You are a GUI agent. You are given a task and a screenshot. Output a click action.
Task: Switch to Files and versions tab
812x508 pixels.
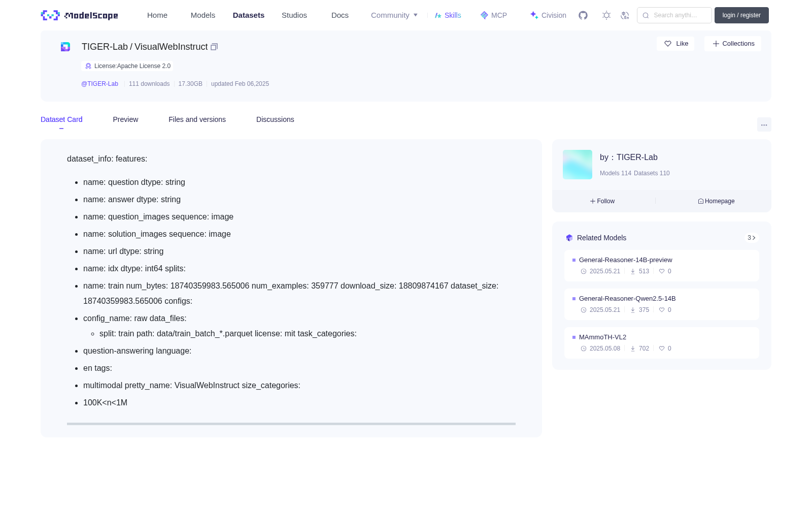coord(197,119)
